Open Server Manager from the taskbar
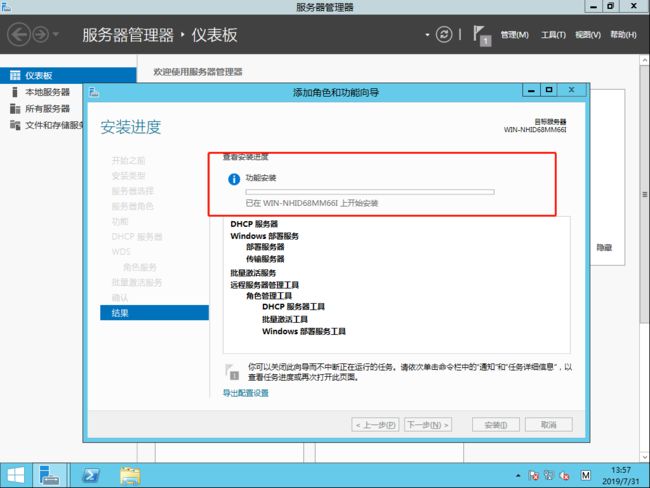This screenshot has height=488, width=650. coord(49,475)
